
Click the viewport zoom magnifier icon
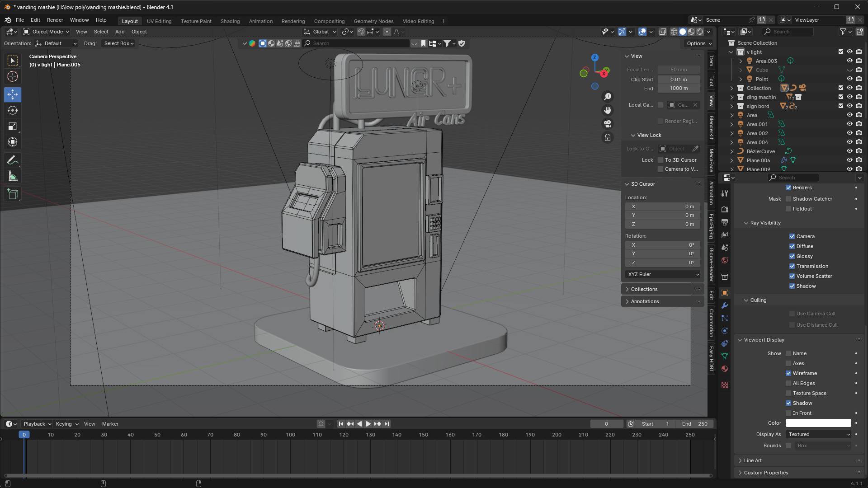point(608,97)
